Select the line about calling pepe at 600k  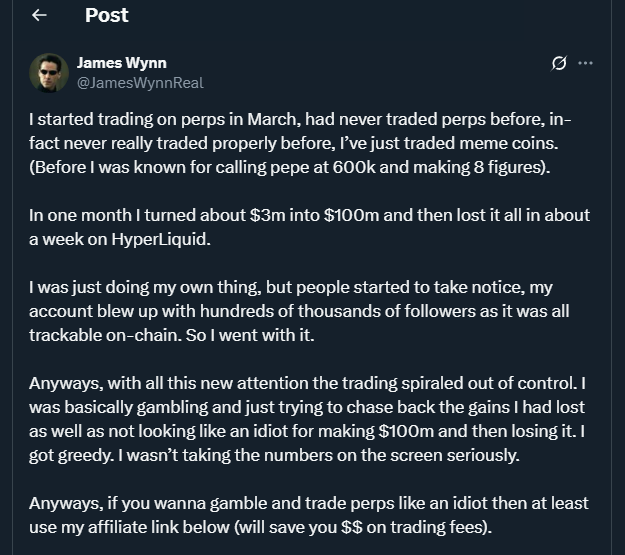click(x=289, y=167)
